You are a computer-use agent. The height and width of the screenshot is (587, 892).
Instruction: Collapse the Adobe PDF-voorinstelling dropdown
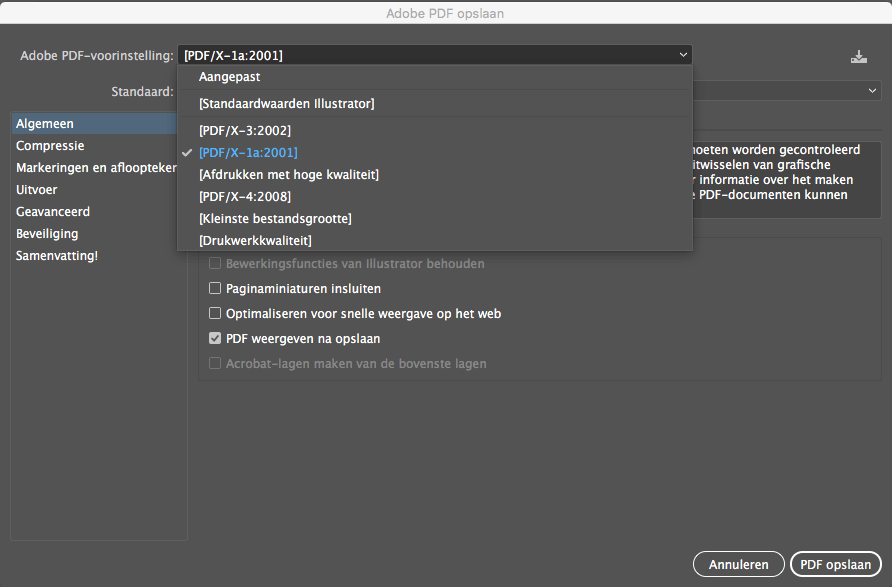click(435, 55)
